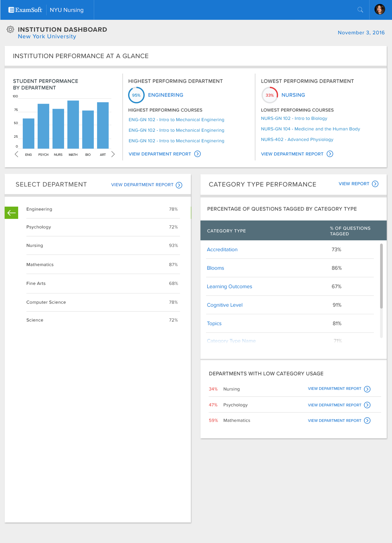Open NURS-402 Advanced Physiology
Screen dimensions: 392x543
click(x=297, y=139)
